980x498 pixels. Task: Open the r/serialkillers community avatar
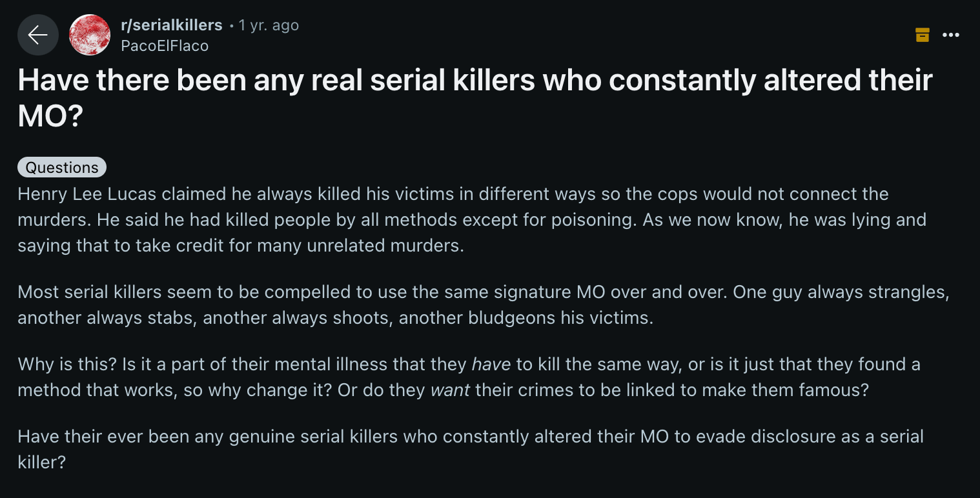90,35
